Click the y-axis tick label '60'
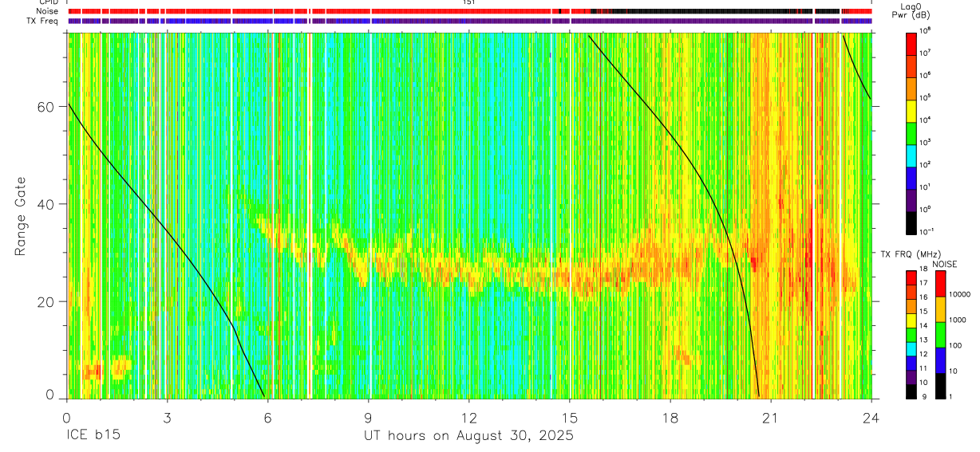The image size is (980, 452). [46, 107]
